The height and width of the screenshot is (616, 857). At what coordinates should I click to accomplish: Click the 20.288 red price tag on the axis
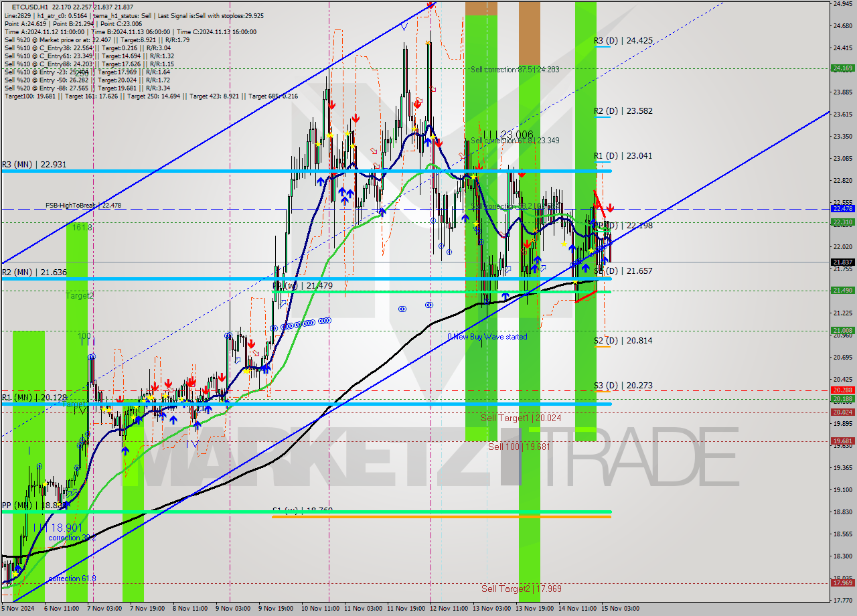pyautogui.click(x=842, y=390)
